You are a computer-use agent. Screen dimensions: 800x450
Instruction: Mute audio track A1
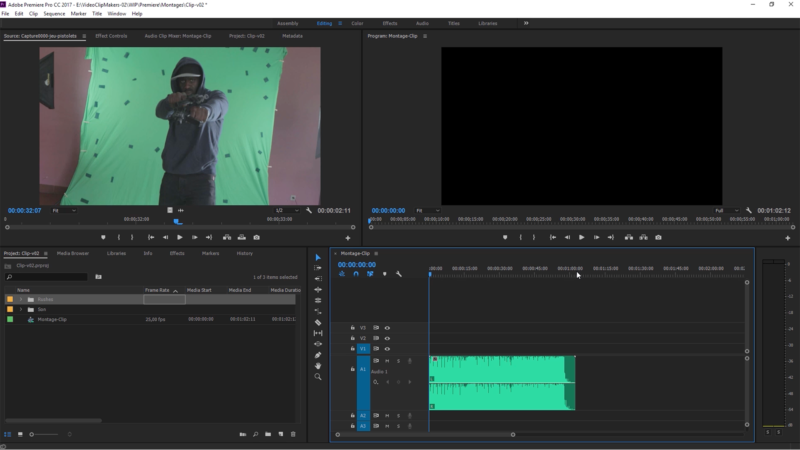click(387, 361)
